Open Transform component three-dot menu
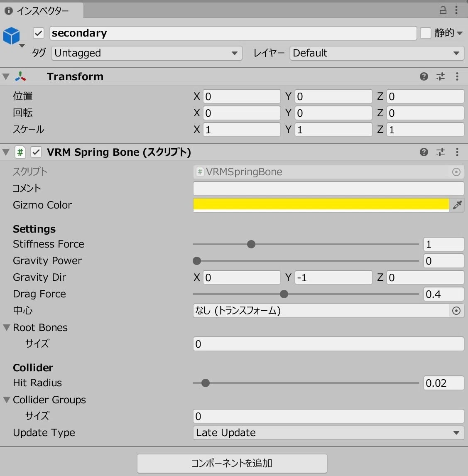This screenshot has height=476, width=468. 457,76
